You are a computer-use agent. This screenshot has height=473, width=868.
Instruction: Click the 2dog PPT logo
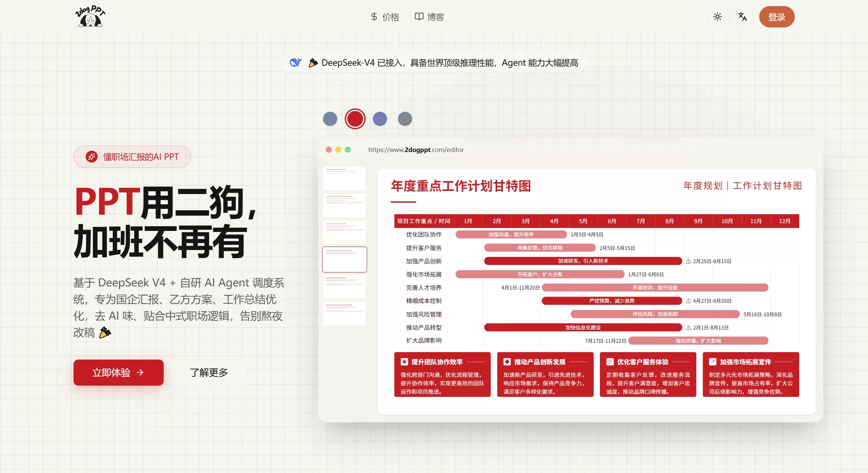[90, 16]
